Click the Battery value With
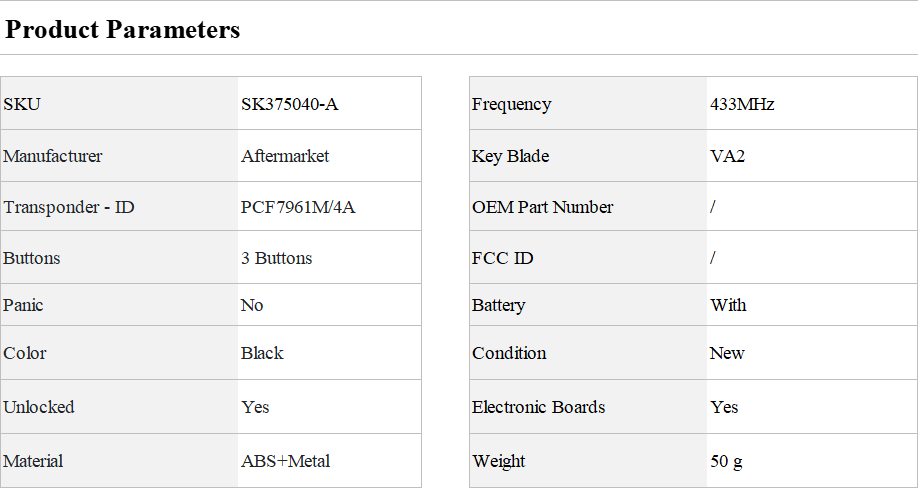Image resolution: width=918 pixels, height=488 pixels. click(728, 305)
